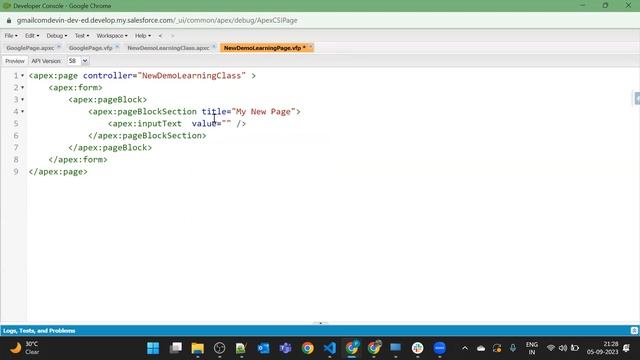
Task: Collapse apex:pageBlock fold on line 3
Action: pyautogui.click(x=22, y=99)
